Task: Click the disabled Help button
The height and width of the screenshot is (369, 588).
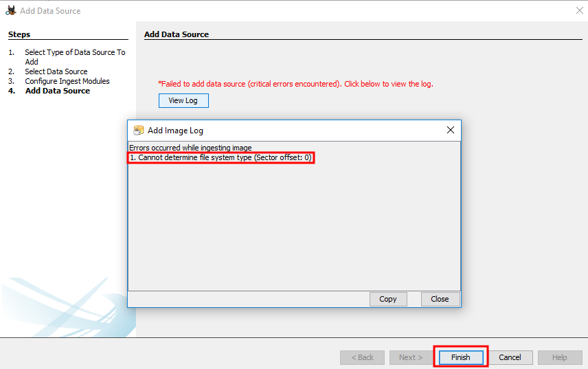Action: pyautogui.click(x=559, y=357)
